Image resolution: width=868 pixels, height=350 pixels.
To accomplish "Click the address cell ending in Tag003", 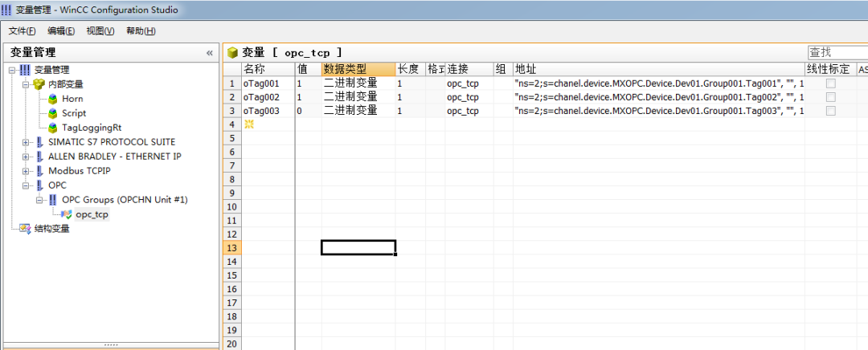I will point(658,111).
